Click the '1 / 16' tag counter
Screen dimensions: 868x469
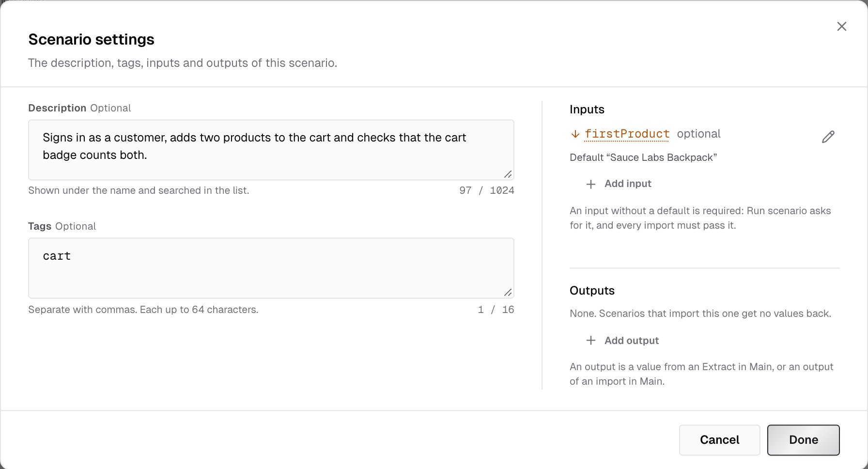(x=496, y=310)
